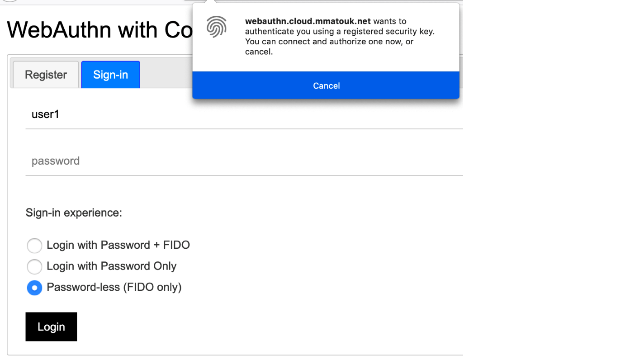Select Login with Password Only
Viewport: 644px width, 360px height.
(34, 267)
